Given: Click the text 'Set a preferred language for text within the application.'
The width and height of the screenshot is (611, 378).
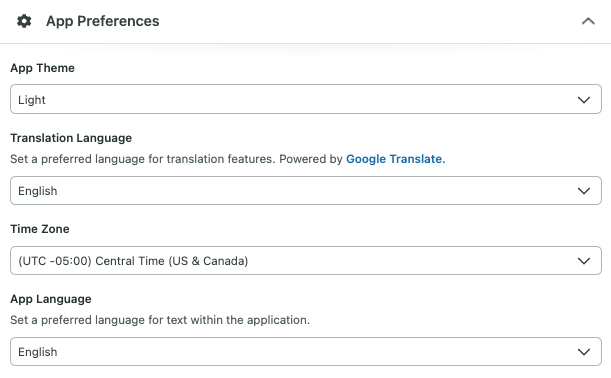Looking at the screenshot, I should (160, 320).
